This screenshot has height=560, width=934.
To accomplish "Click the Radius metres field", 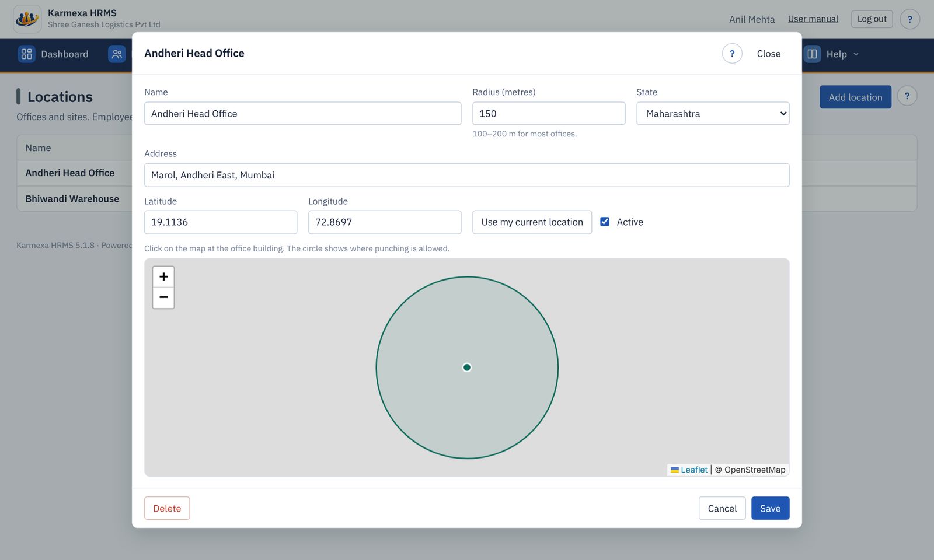I will pyautogui.click(x=549, y=114).
